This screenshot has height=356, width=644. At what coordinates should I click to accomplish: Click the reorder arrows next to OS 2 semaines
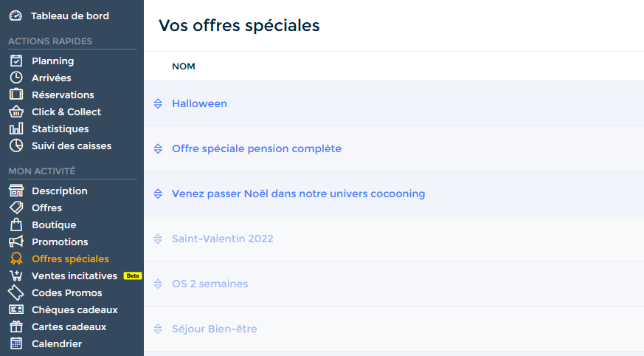(158, 284)
